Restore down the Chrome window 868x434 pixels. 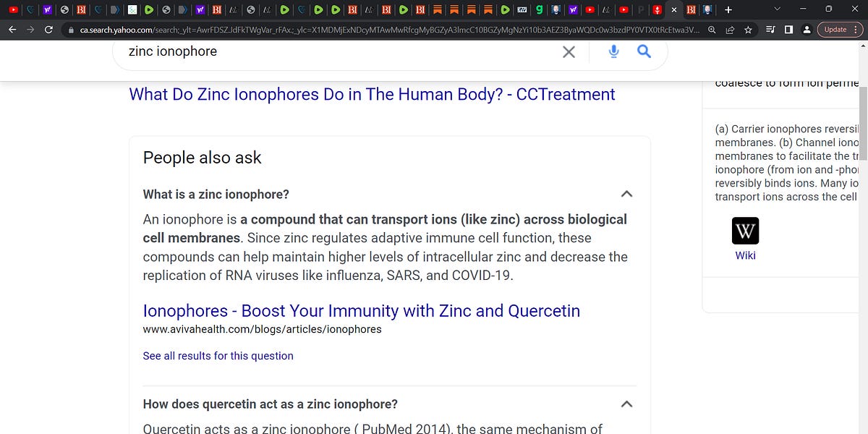828,9
